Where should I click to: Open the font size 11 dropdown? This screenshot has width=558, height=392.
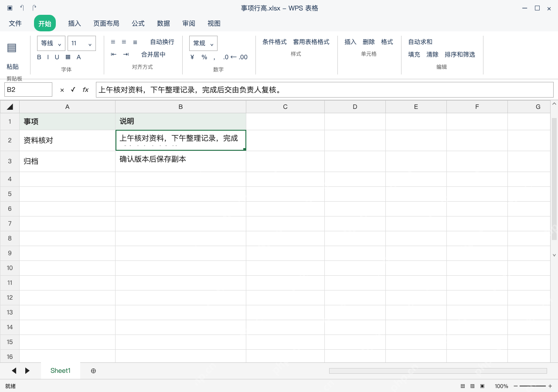pos(82,43)
